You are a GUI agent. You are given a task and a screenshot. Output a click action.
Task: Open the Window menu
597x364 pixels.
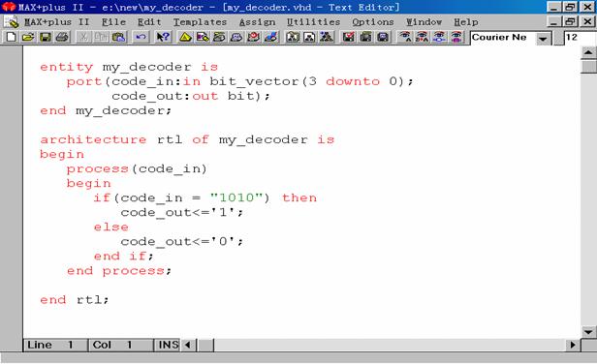click(424, 22)
